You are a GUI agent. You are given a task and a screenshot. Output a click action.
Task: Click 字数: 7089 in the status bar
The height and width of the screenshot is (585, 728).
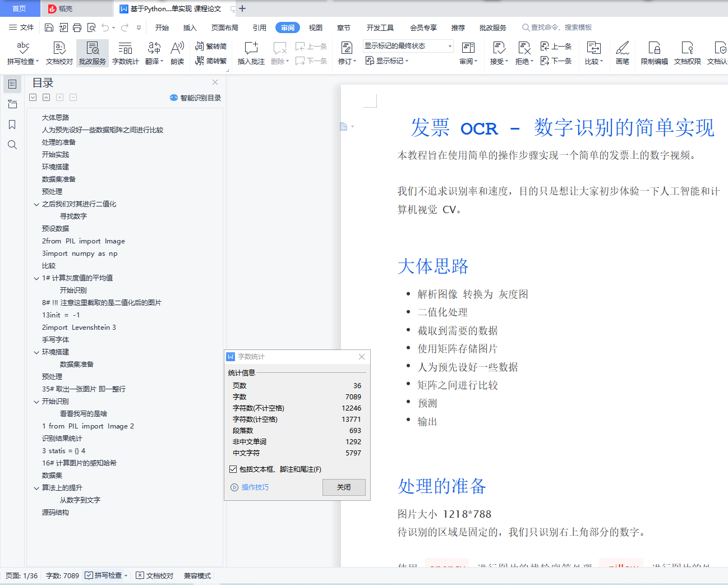(62, 575)
